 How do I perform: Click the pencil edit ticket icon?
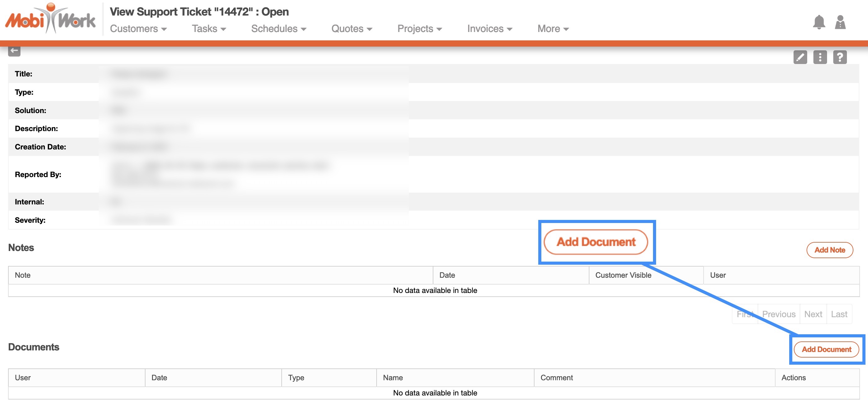coord(800,57)
